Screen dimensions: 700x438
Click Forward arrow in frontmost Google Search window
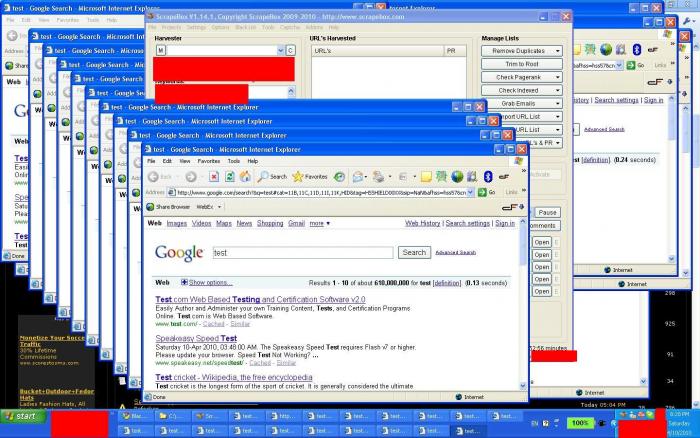(191, 177)
